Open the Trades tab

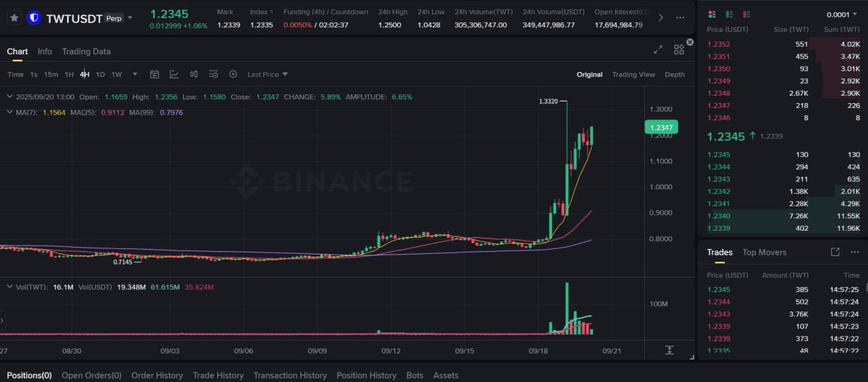pyautogui.click(x=719, y=252)
